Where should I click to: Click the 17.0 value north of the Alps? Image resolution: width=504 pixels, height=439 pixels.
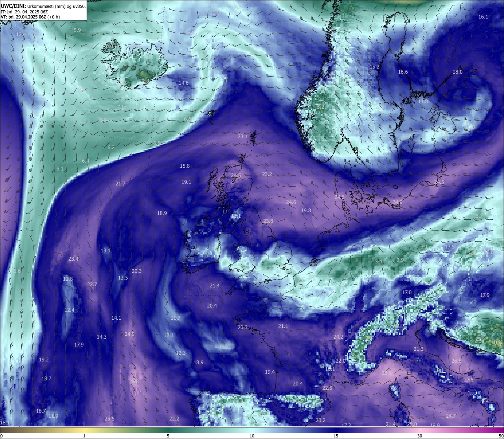[x=407, y=293]
